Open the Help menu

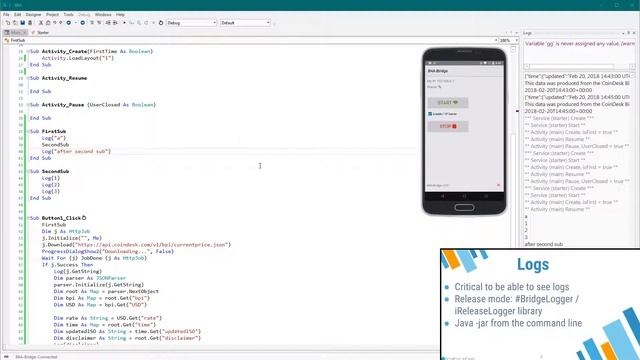coord(120,15)
